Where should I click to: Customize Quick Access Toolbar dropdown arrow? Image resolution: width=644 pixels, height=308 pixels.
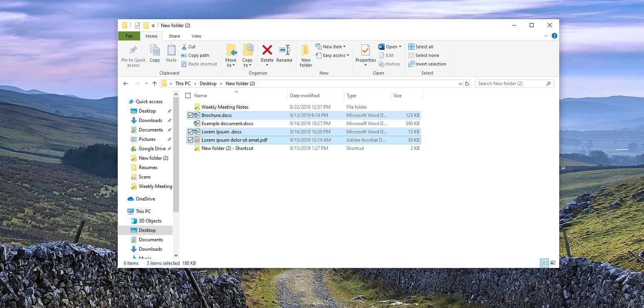pyautogui.click(x=153, y=26)
